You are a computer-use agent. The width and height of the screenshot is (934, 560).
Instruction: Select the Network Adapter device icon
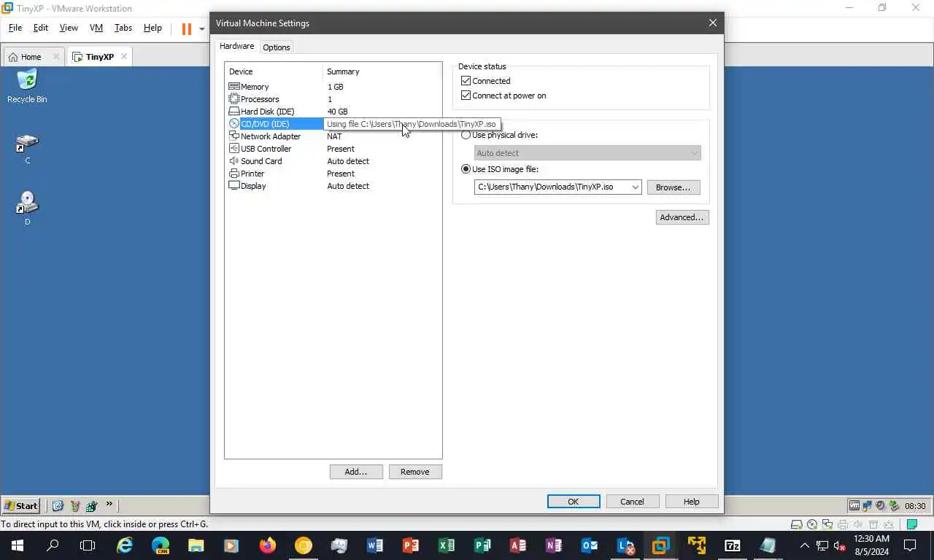click(234, 136)
